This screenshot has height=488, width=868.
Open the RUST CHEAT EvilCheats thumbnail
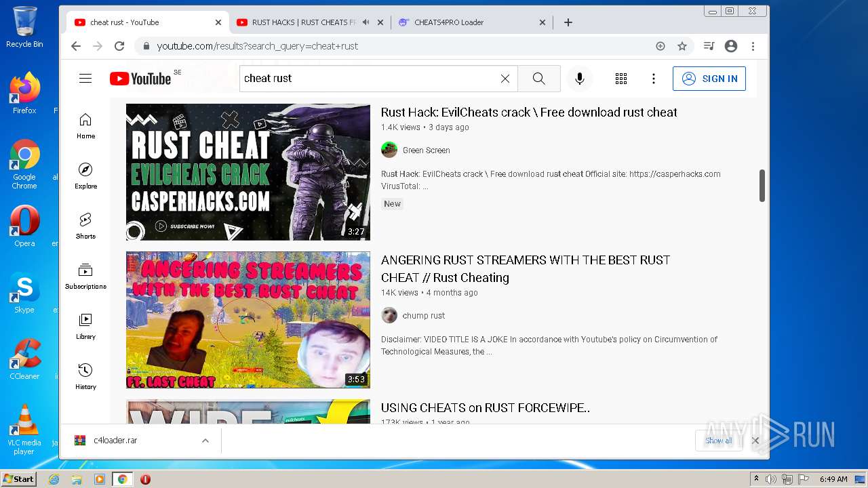[248, 172]
